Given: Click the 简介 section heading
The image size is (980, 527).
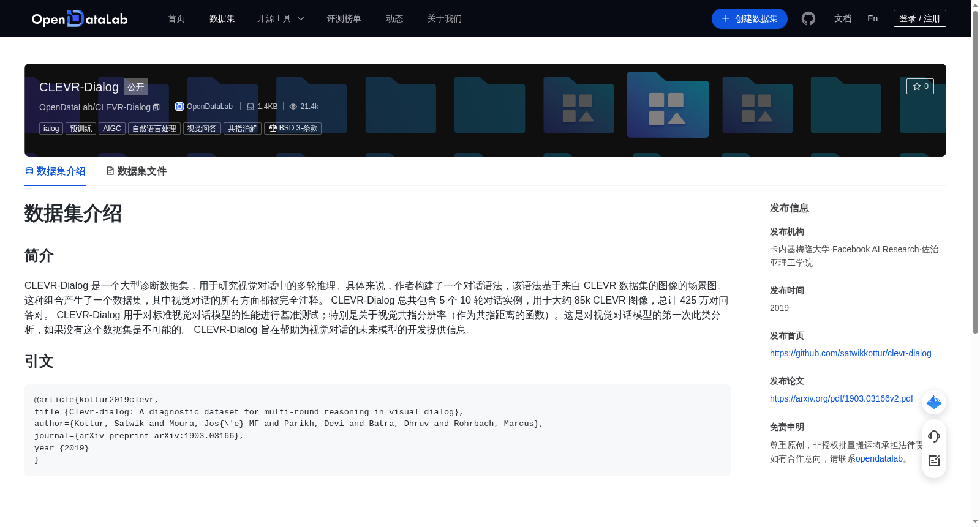Looking at the screenshot, I should point(39,255).
